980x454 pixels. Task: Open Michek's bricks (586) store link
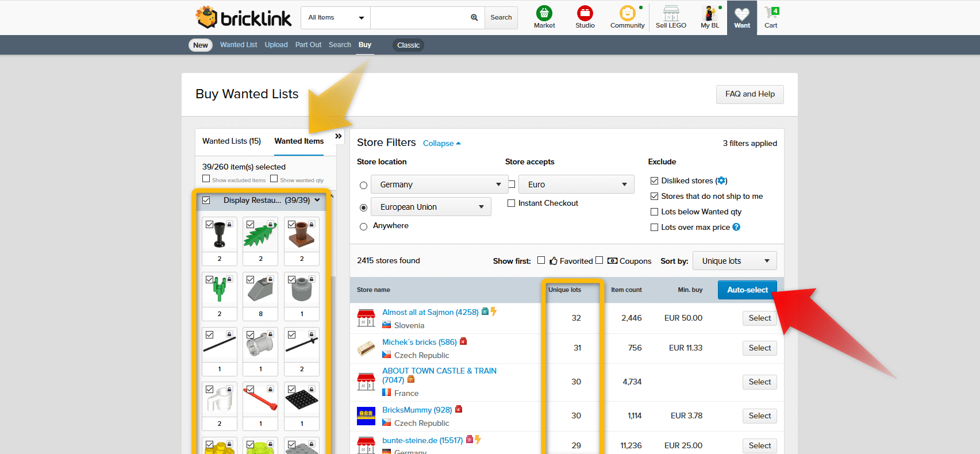click(419, 342)
